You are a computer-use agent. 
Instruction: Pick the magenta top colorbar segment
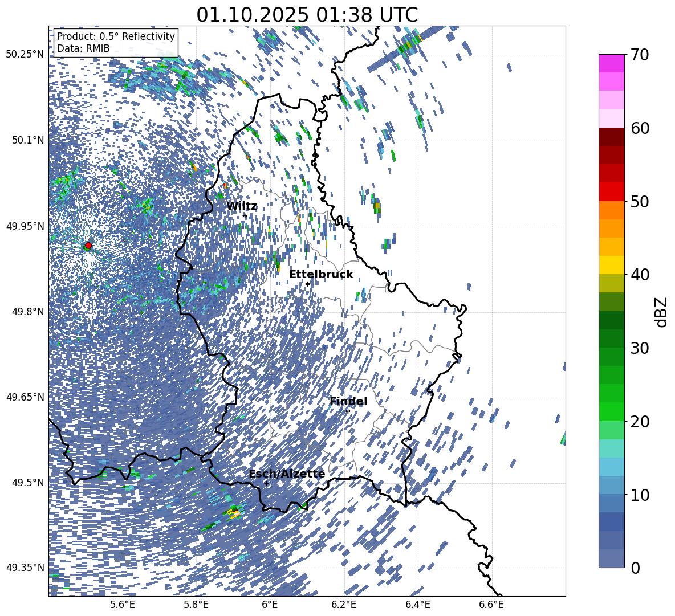612,63
